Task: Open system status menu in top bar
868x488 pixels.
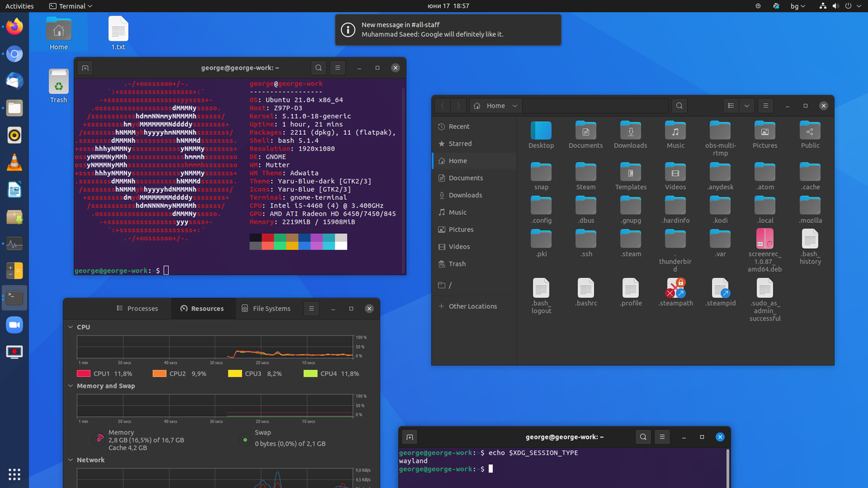Action: pyautogui.click(x=841, y=6)
